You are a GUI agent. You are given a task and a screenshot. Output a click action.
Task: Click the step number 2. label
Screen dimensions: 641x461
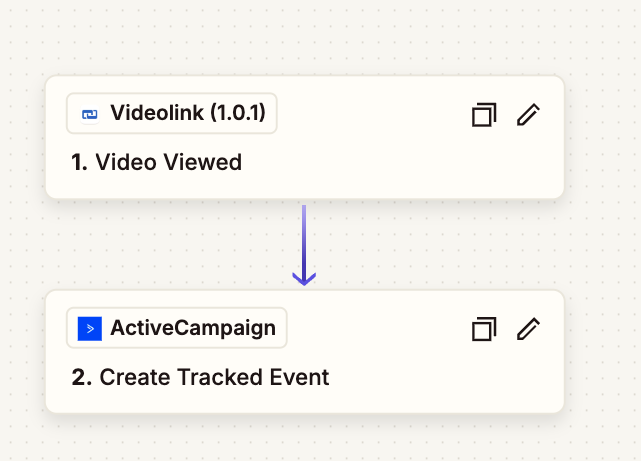[82, 377]
